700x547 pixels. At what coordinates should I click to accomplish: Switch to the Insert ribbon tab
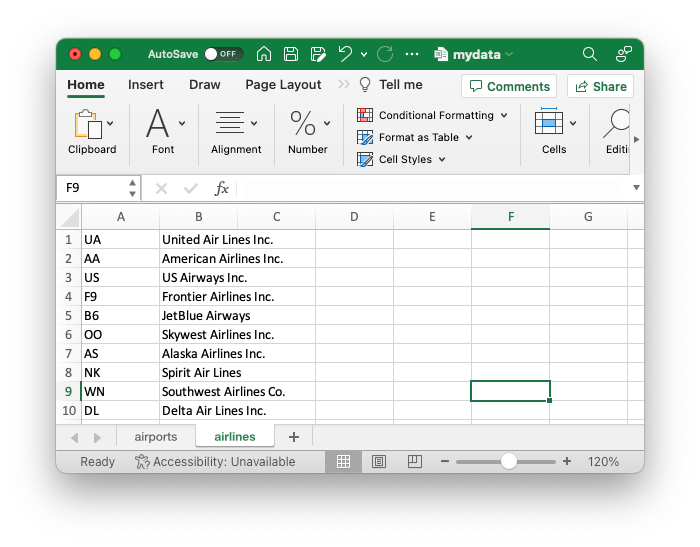pos(146,84)
